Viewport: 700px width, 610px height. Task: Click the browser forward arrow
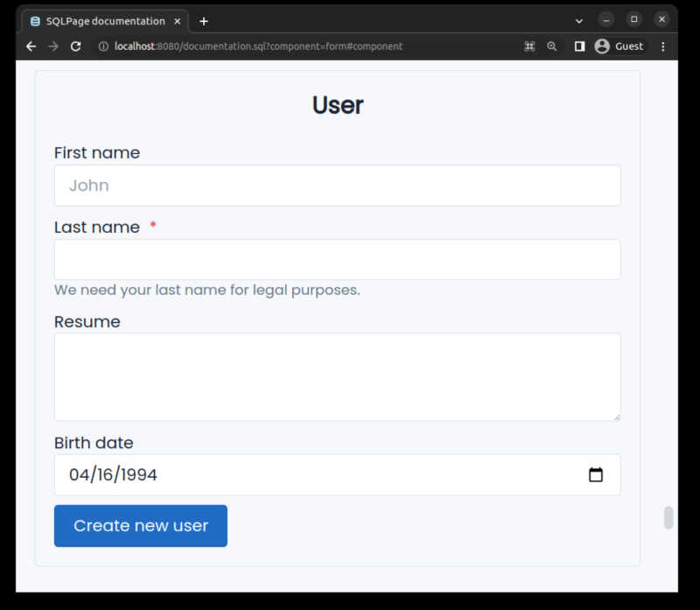point(53,46)
